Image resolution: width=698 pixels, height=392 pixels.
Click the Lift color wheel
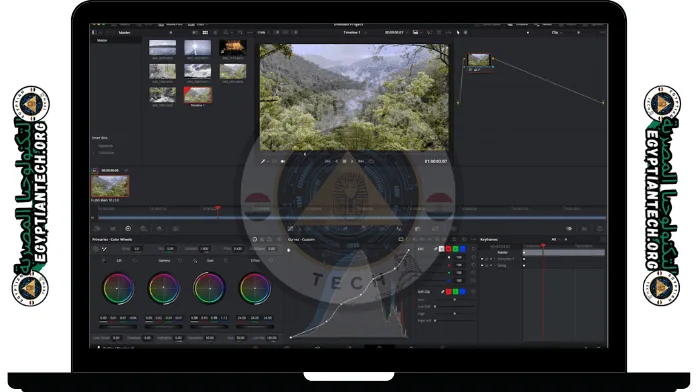tap(118, 288)
